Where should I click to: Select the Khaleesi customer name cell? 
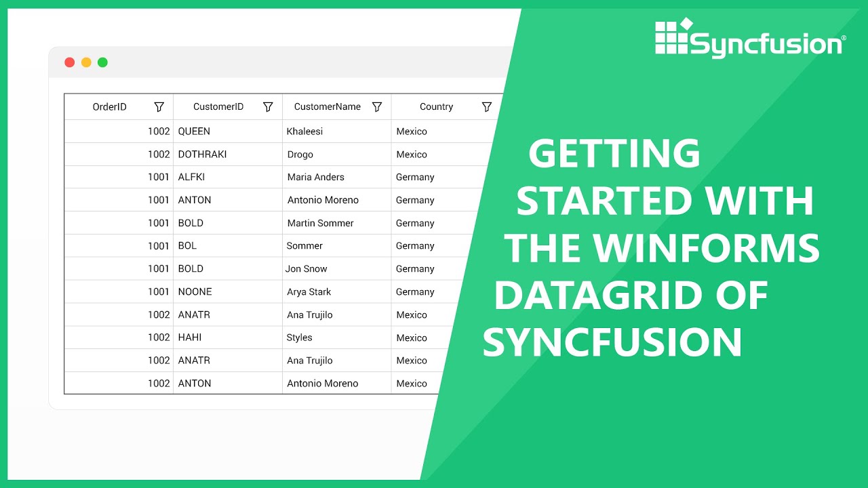(337, 131)
